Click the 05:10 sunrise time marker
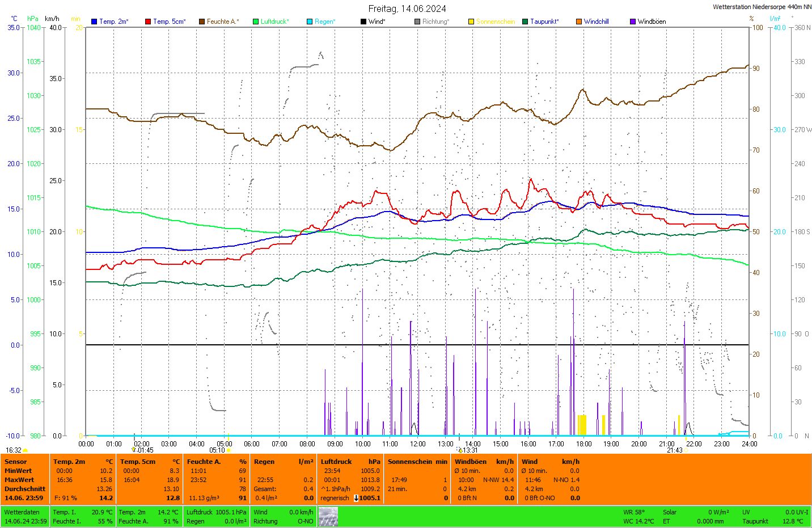This screenshot has width=812, height=528. (217, 450)
